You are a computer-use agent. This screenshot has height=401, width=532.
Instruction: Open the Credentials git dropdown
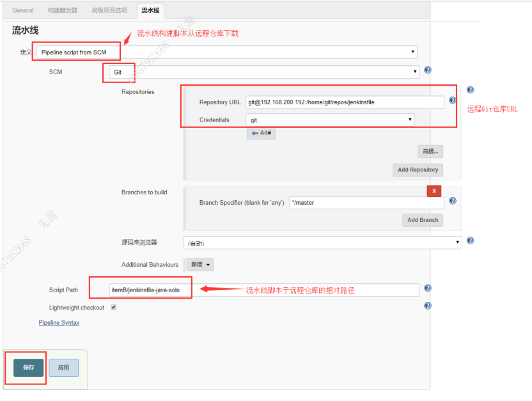(330, 120)
